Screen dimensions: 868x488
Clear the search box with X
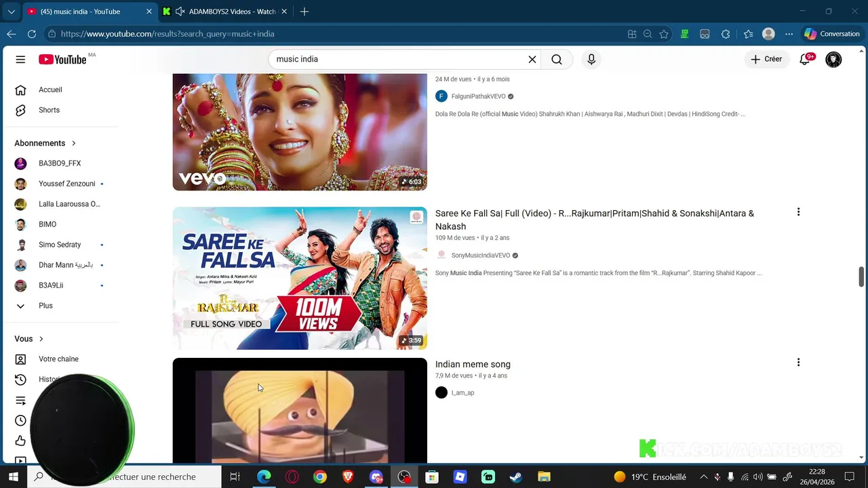[532, 60]
